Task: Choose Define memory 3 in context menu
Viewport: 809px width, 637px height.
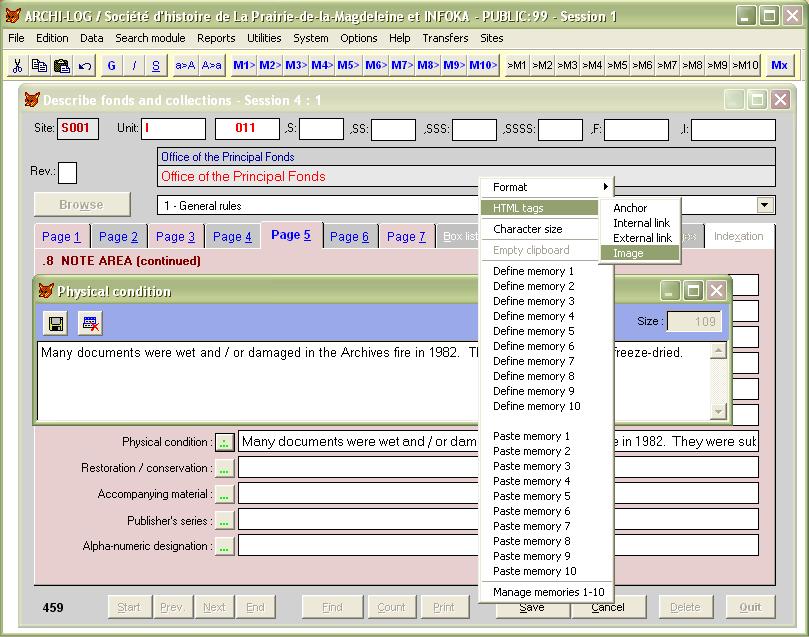Action: pyautogui.click(x=534, y=301)
